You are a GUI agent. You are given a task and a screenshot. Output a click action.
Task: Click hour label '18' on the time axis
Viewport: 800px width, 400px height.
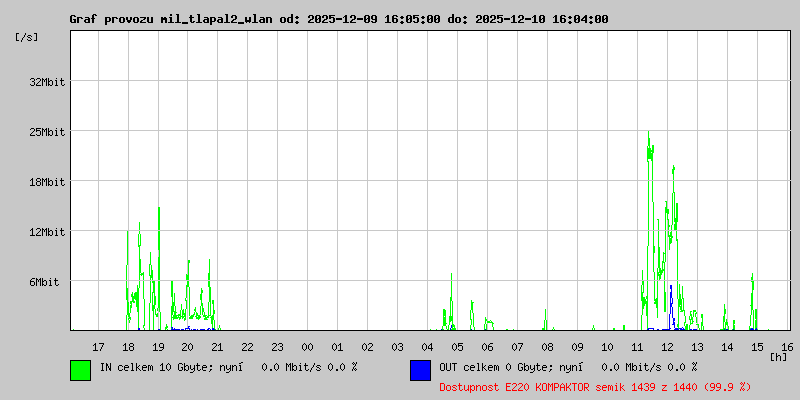[x=128, y=347]
